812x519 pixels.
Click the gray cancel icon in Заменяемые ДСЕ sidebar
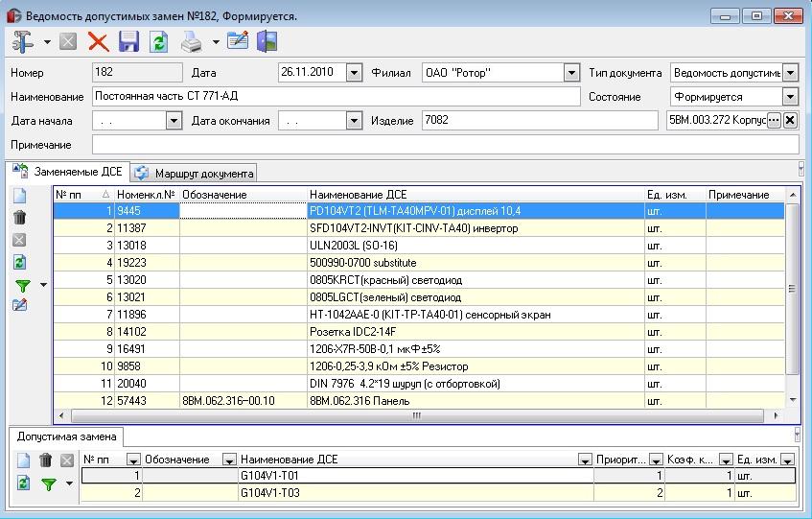click(20, 239)
